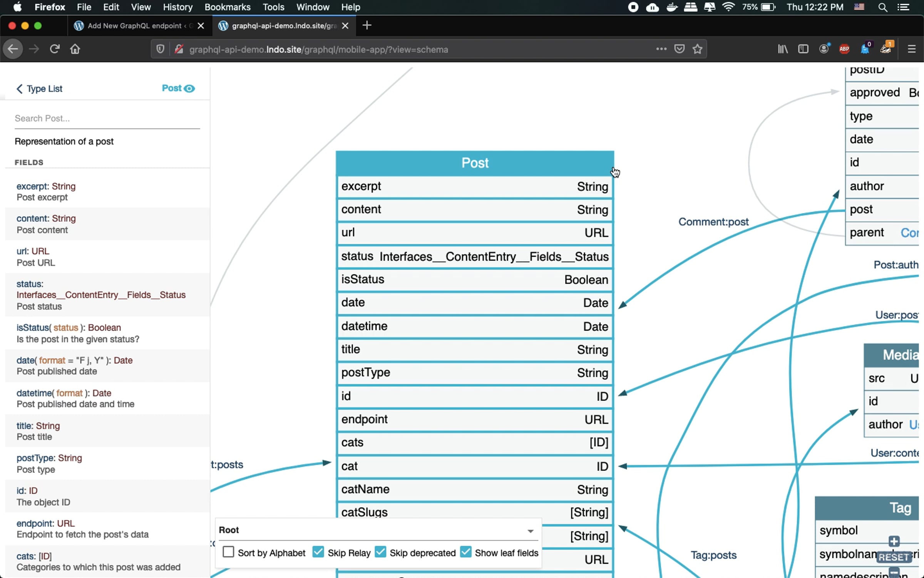Open the Firefox hamburger menu

tap(911, 49)
